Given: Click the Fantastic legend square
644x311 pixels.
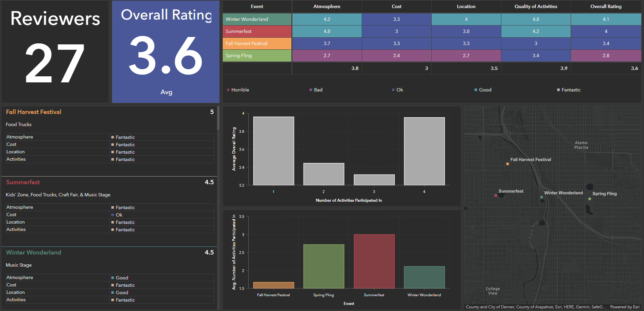Looking at the screenshot, I should point(558,89).
